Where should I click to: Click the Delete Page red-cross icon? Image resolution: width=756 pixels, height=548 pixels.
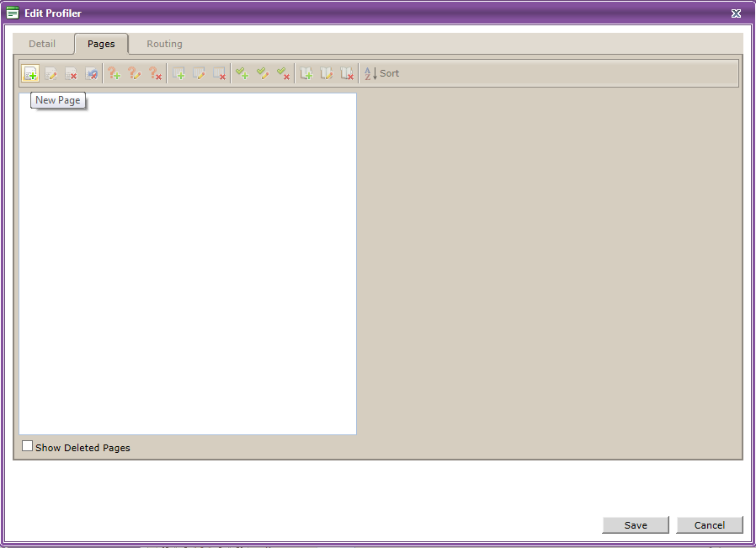[x=71, y=73]
